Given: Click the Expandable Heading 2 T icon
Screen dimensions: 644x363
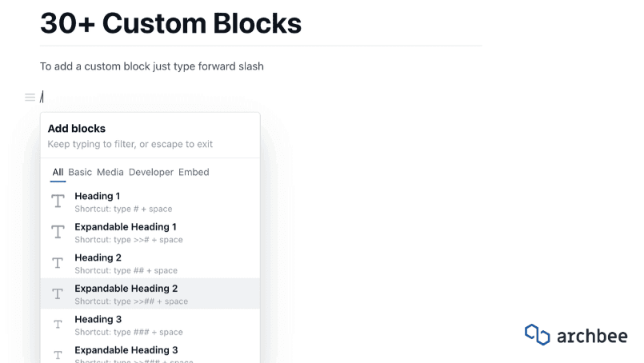Looking at the screenshot, I should click(x=58, y=293).
